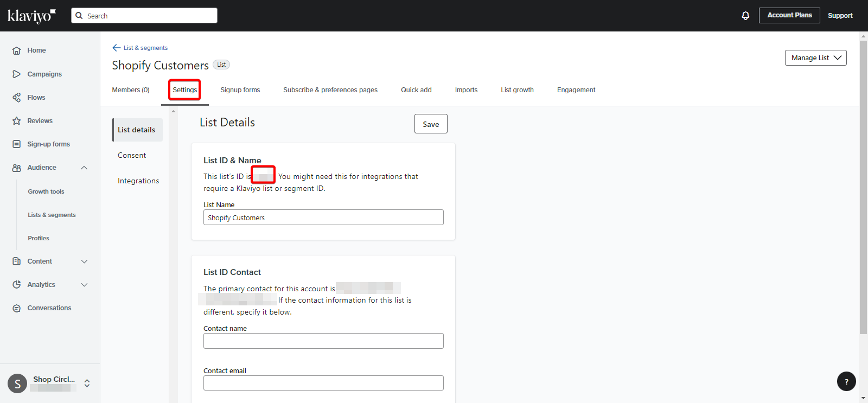
Task: Click the List badge beside the title
Action: [x=221, y=65]
